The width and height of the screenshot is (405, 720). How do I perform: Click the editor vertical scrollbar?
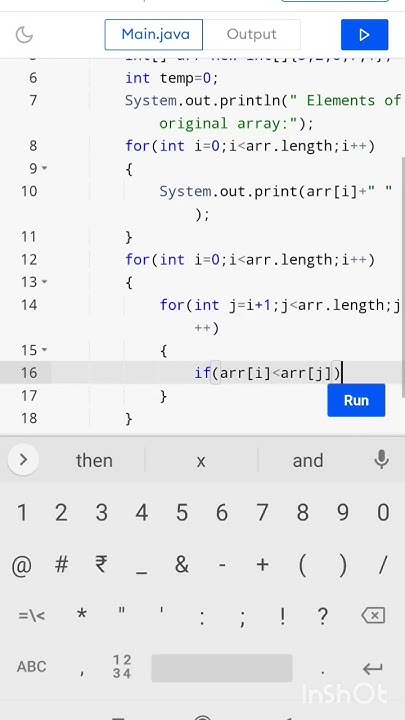coord(403,278)
